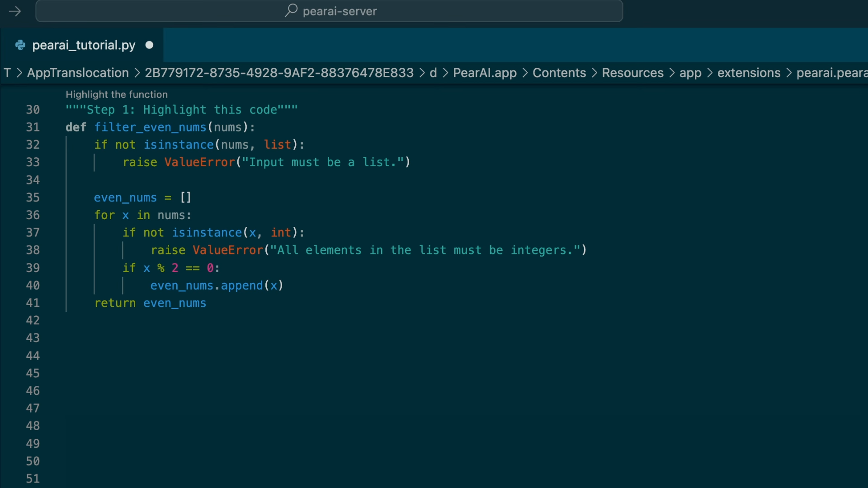
Task: Click line number 41 in gutter
Action: (33, 303)
